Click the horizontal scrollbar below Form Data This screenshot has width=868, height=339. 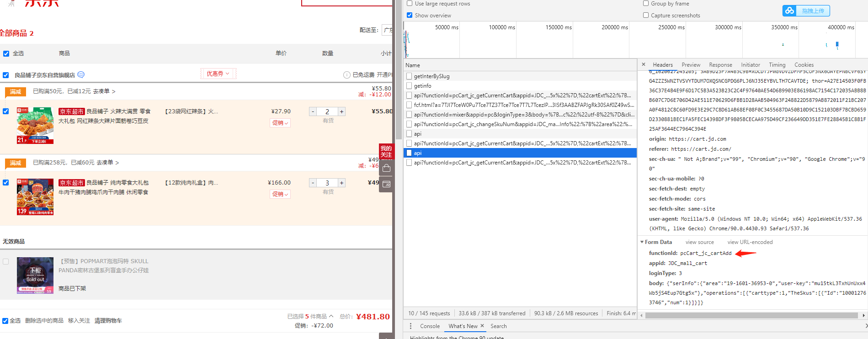751,315
